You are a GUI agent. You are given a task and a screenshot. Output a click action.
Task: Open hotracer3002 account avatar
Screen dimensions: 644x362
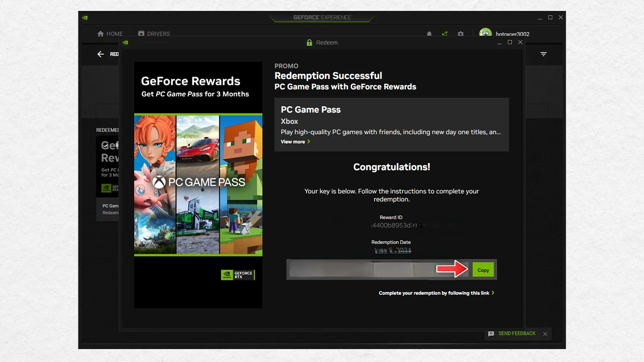pos(485,33)
